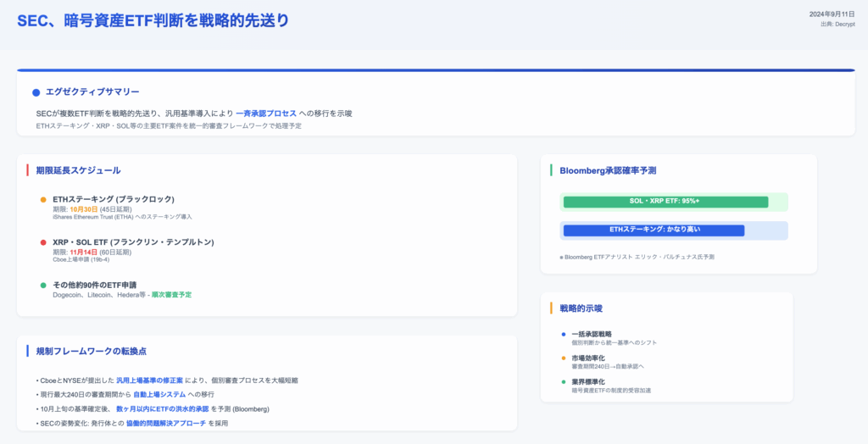Click the green 順次審査予定 text
Viewport: 868px width, 444px height.
[x=171, y=295]
